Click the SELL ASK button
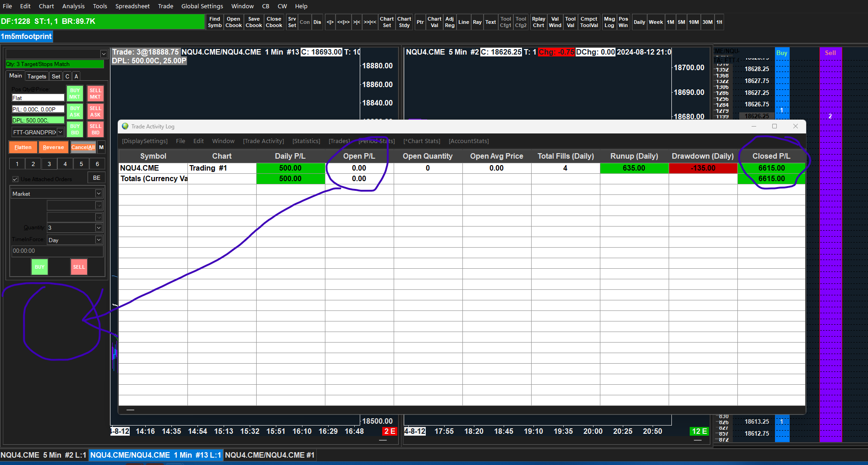 (95, 111)
